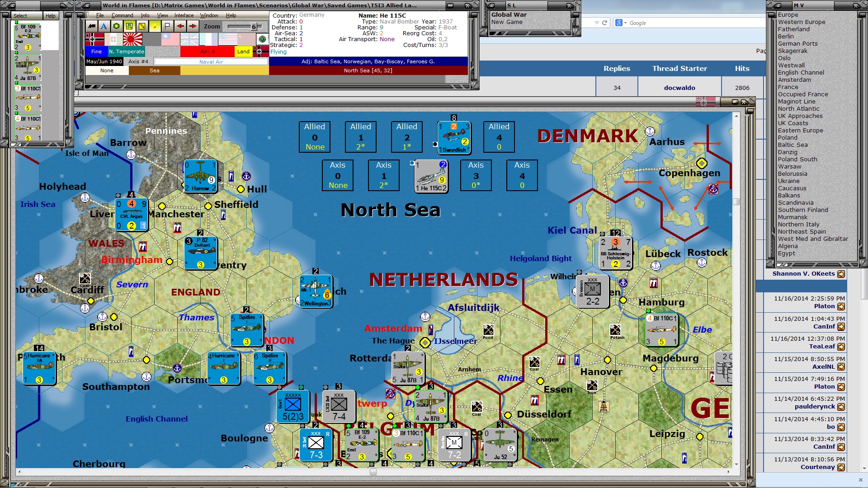This screenshot has height=488, width=868.
Task: Click Select button in unit panel
Action: coord(27,16)
